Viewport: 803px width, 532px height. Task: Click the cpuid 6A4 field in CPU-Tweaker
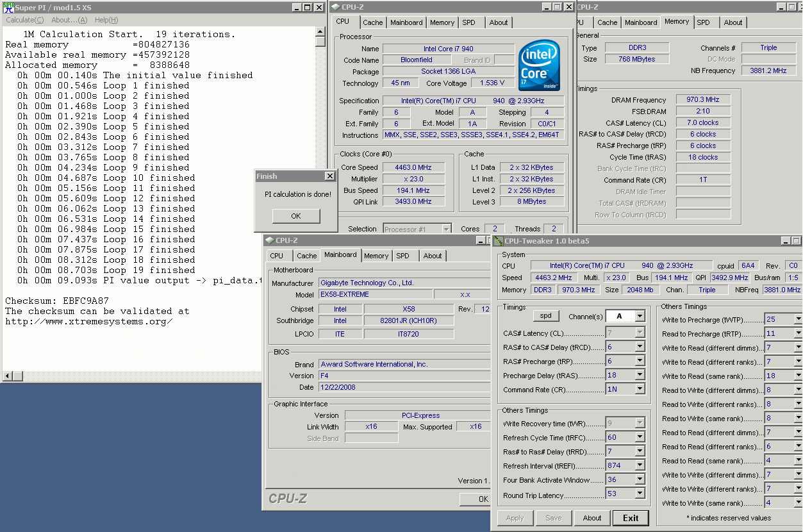point(747,265)
